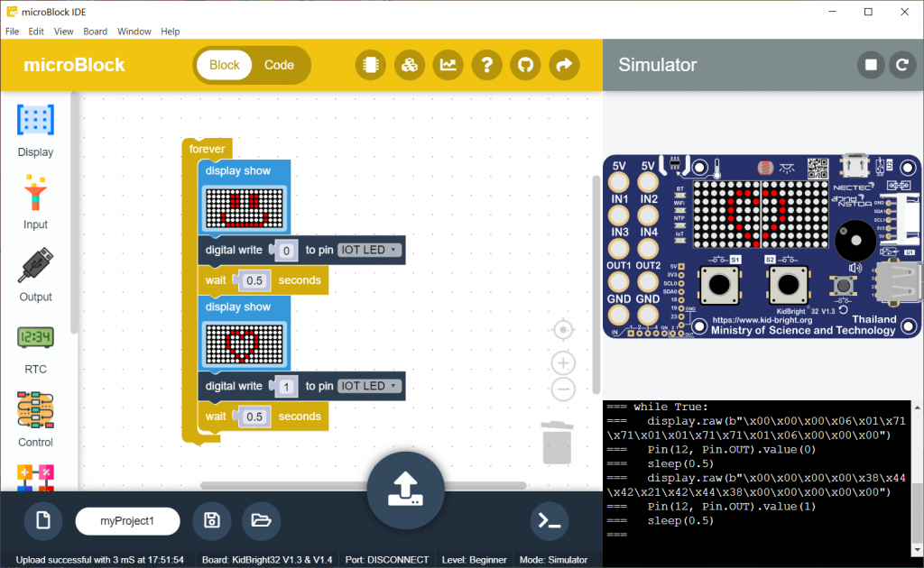
Task: Open the Edit menu
Action: tap(36, 32)
